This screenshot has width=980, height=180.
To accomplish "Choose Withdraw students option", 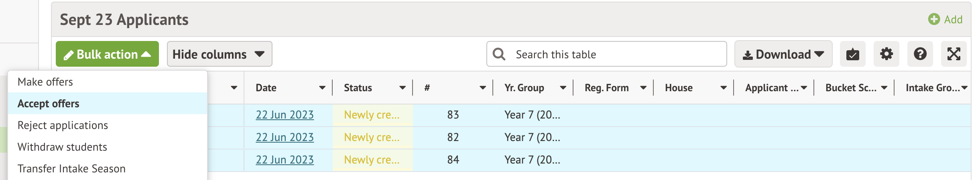I will pos(62,147).
